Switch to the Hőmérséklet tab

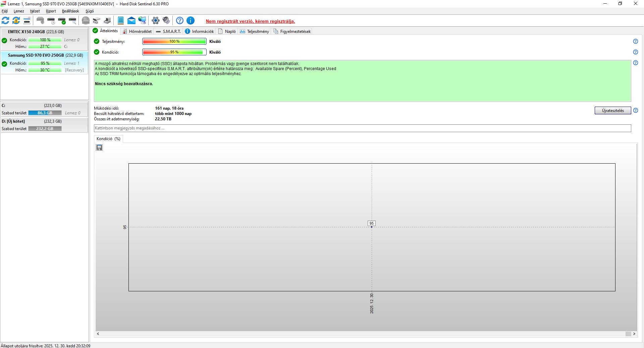[x=137, y=32]
